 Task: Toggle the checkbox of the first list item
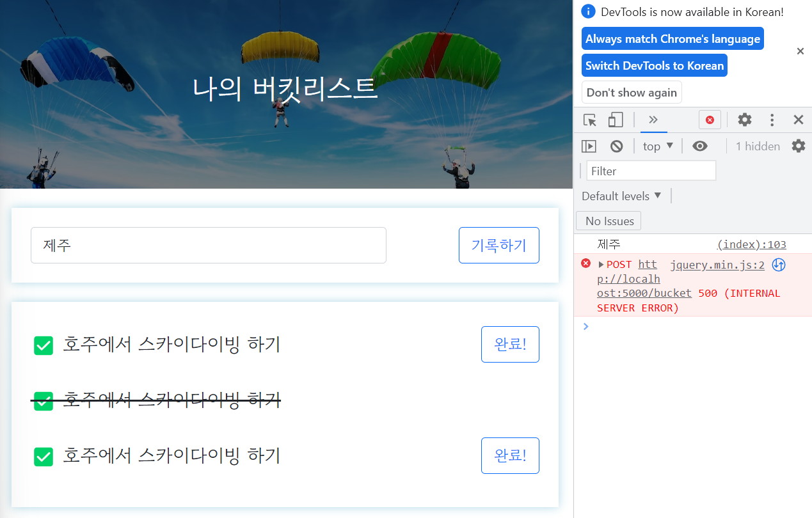click(43, 345)
